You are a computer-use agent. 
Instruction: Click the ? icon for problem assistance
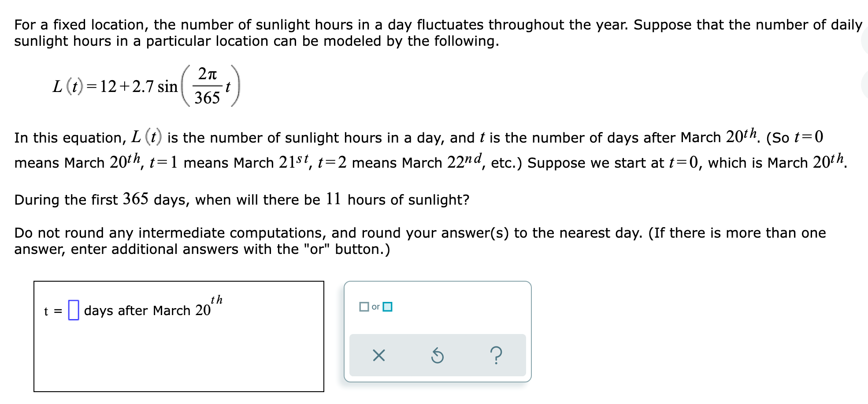pos(496,356)
